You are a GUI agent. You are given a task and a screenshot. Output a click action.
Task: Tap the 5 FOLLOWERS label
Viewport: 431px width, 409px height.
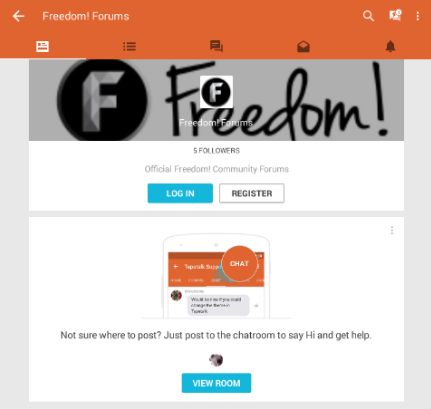pyautogui.click(x=216, y=151)
